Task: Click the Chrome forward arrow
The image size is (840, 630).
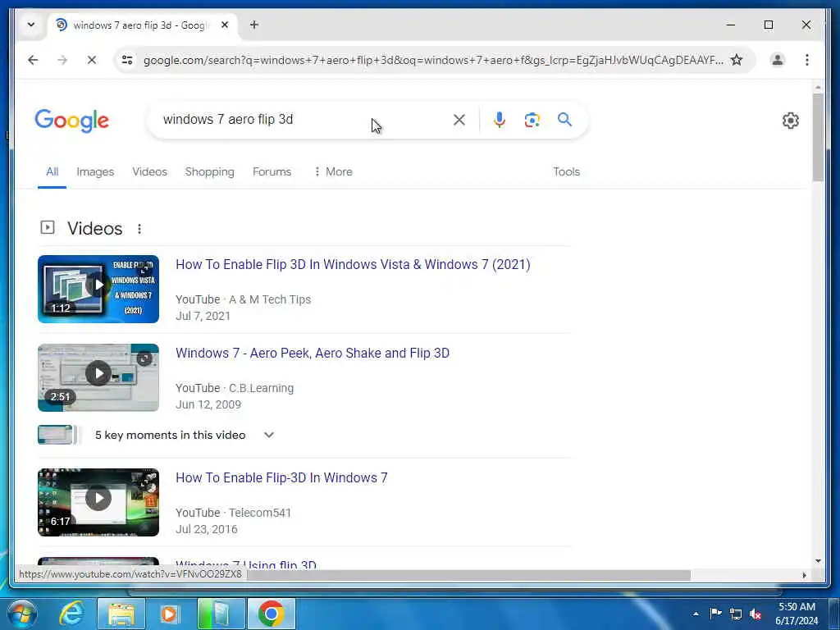Action: tap(62, 60)
